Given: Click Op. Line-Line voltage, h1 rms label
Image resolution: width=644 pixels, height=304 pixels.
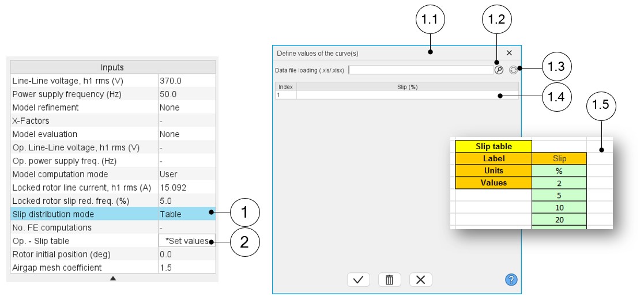Looking at the screenshot, I should pos(76,147).
